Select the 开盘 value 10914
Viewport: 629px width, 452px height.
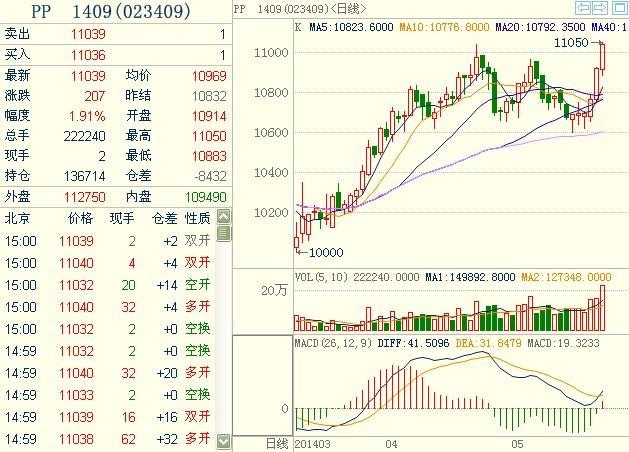[209, 116]
